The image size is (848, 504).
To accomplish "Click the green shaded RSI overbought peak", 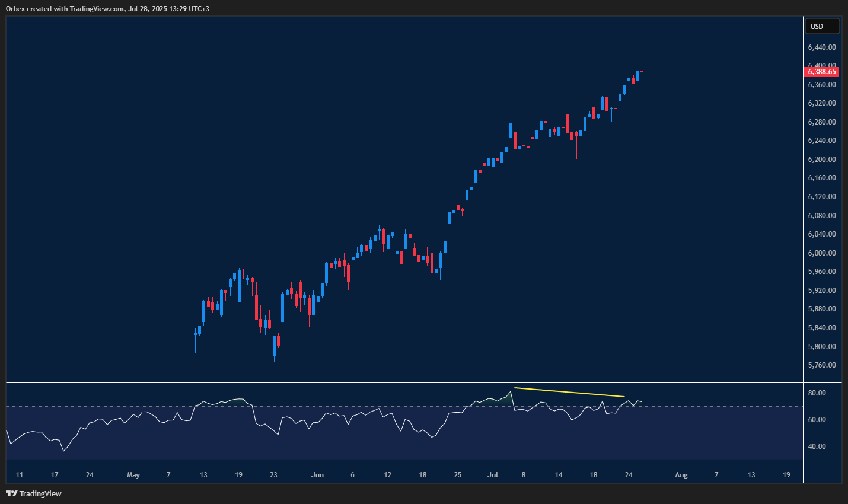I will click(x=509, y=396).
